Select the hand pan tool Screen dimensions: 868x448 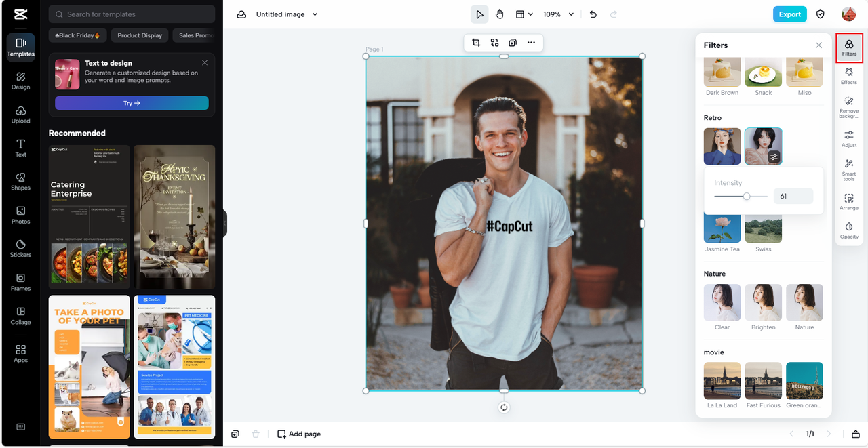(499, 14)
